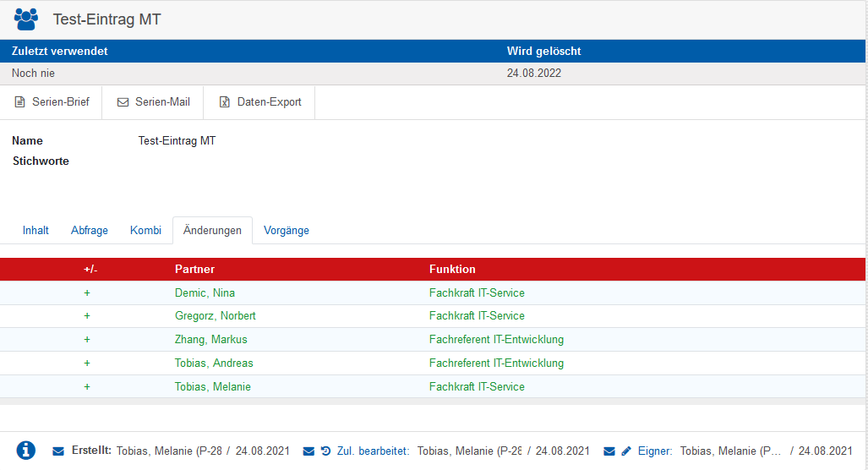Select the Kombi tab

145,231
